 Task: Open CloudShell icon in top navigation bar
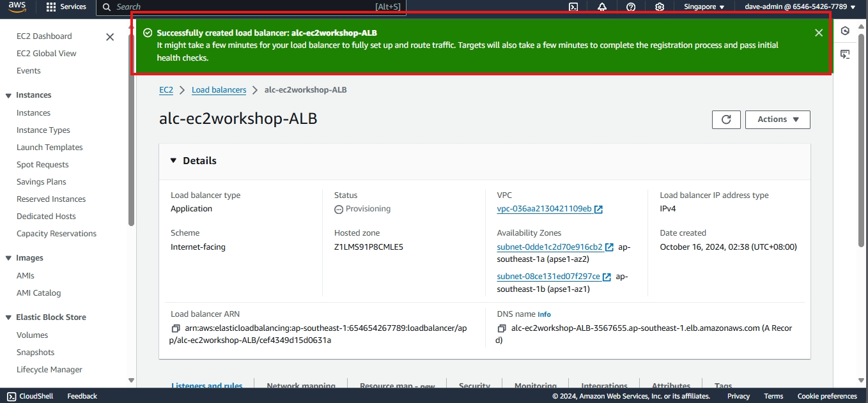(x=573, y=7)
